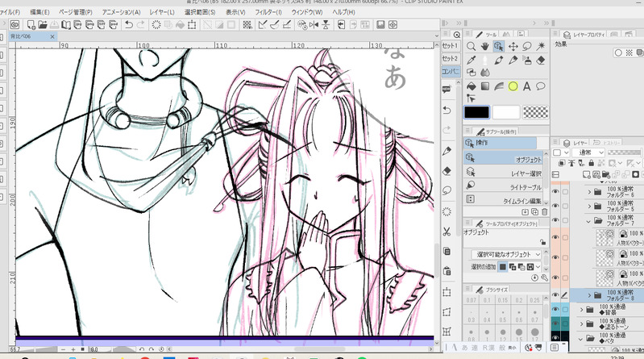Toggle visibility of フォルダー 5 layer
644x359 pixels.
555,206
